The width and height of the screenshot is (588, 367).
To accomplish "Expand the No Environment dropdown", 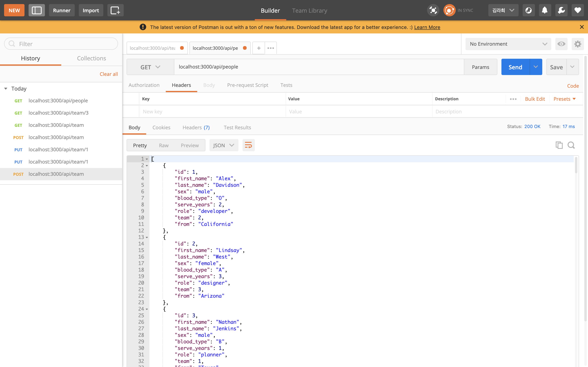I will 508,44.
